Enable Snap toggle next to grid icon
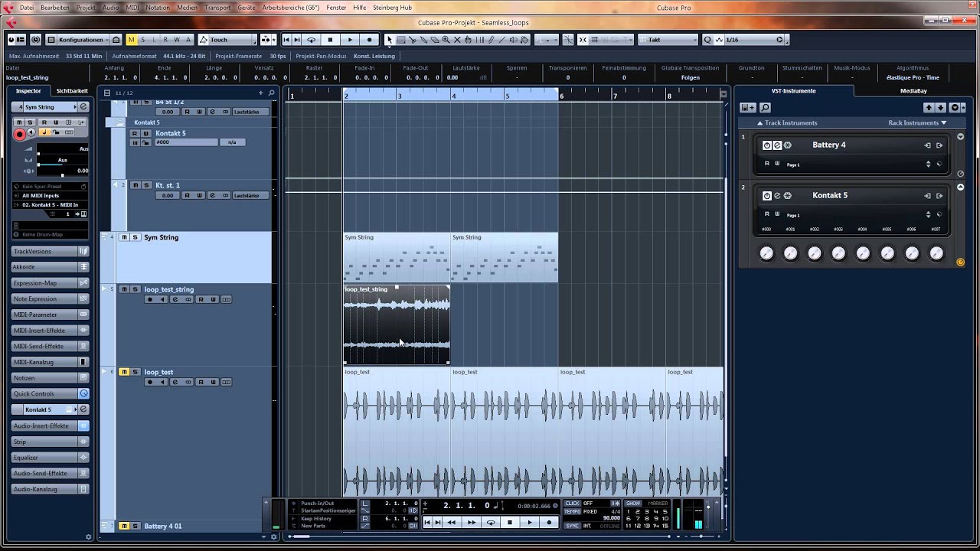The height and width of the screenshot is (551, 980). (x=583, y=40)
